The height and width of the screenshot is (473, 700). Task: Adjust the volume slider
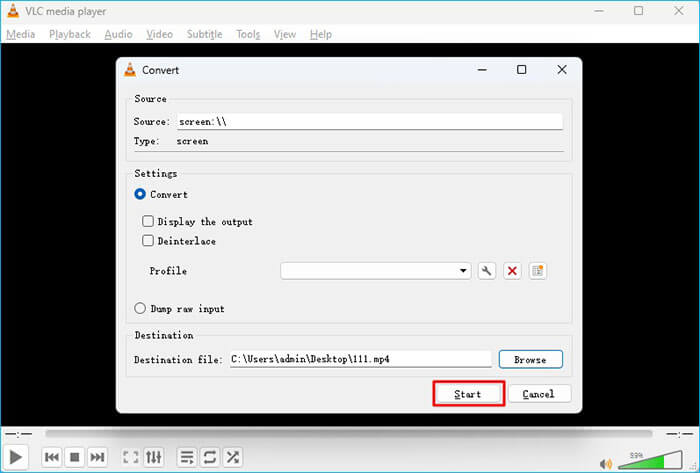pos(650,460)
